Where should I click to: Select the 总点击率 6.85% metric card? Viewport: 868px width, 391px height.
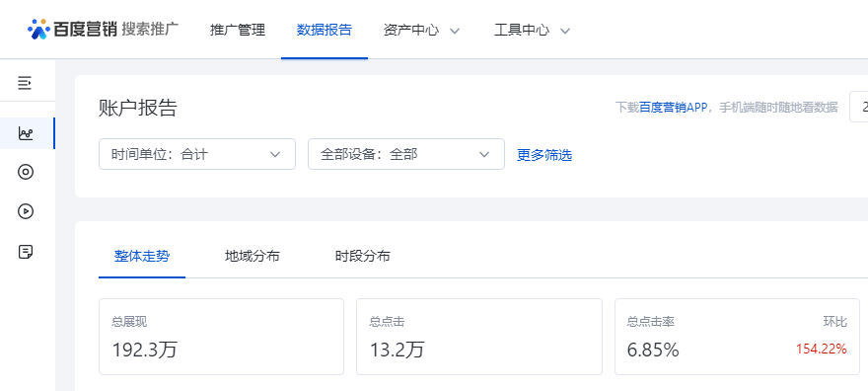(737, 337)
